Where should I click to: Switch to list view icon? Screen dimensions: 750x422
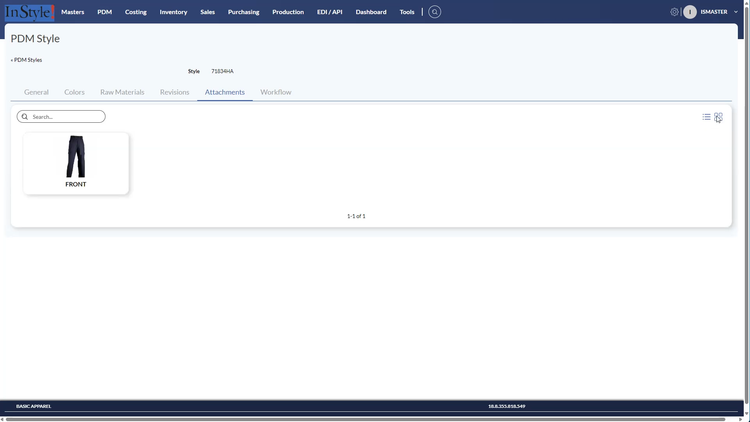[x=706, y=117]
